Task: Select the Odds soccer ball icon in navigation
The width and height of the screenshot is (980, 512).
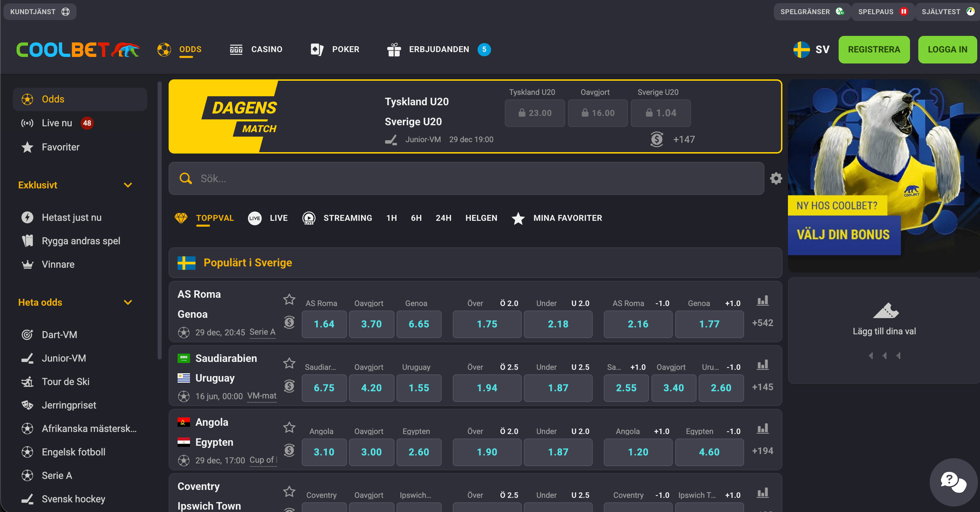Action: (164, 49)
